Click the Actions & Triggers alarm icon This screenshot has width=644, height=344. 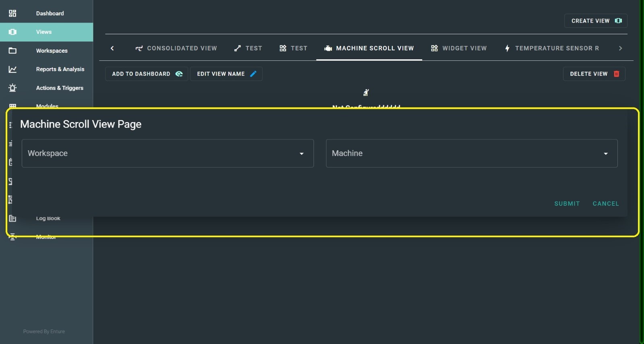[12, 88]
